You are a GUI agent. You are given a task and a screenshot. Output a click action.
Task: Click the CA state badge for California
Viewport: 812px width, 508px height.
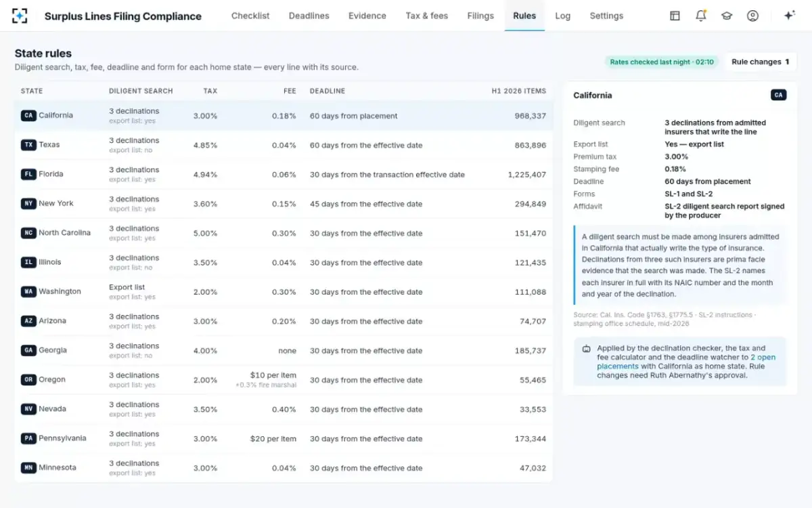28,116
